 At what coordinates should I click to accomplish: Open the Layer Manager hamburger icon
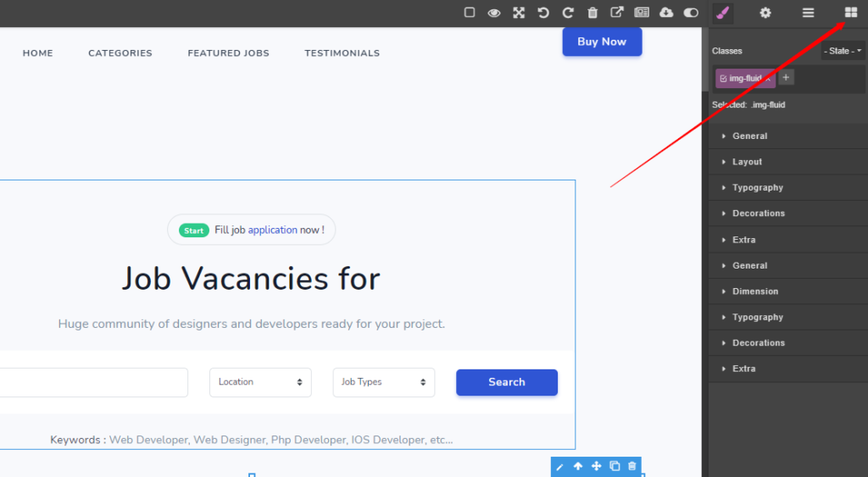(809, 13)
